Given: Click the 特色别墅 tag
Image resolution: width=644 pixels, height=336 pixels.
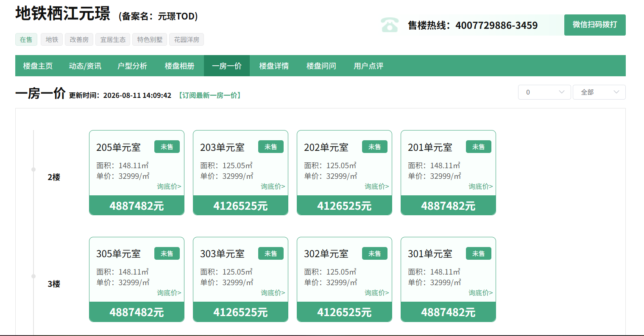Looking at the screenshot, I should (150, 39).
